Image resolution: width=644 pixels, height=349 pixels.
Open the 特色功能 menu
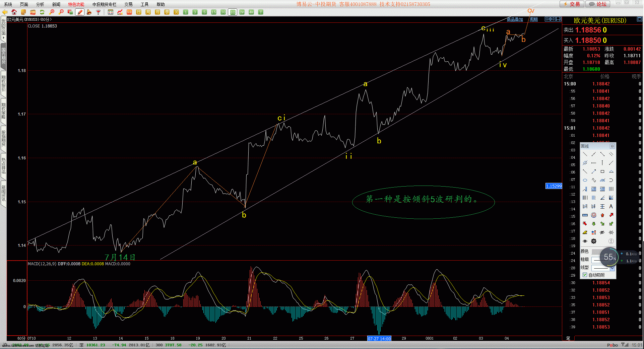[x=76, y=4]
